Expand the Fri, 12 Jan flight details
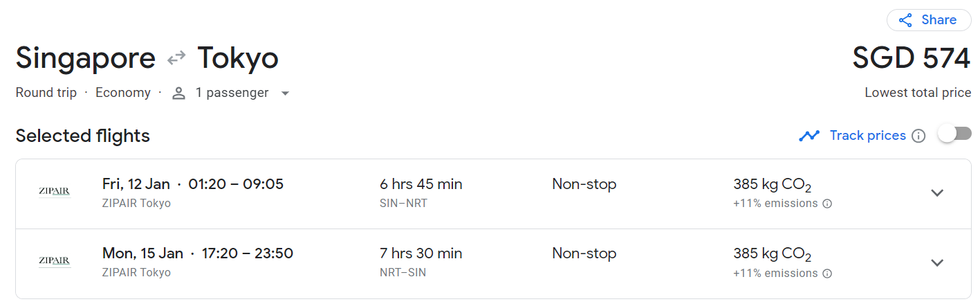 [937, 193]
